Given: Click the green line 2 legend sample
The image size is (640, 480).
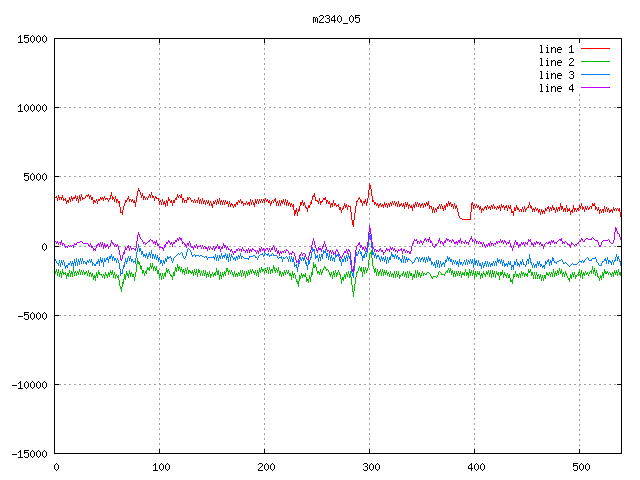Looking at the screenshot, I should click(596, 62).
